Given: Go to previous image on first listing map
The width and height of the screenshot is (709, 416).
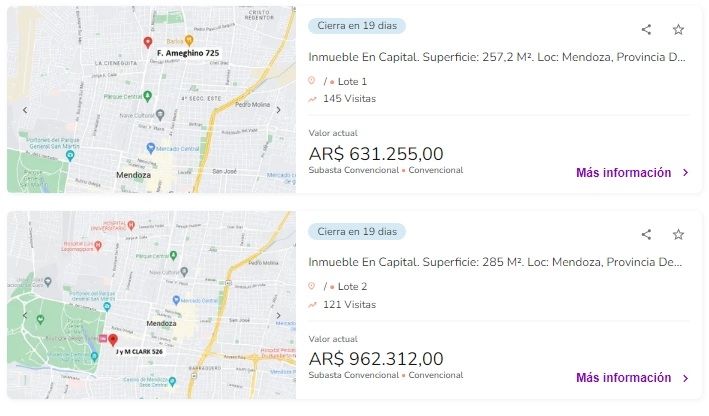Looking at the screenshot, I should pos(25,110).
